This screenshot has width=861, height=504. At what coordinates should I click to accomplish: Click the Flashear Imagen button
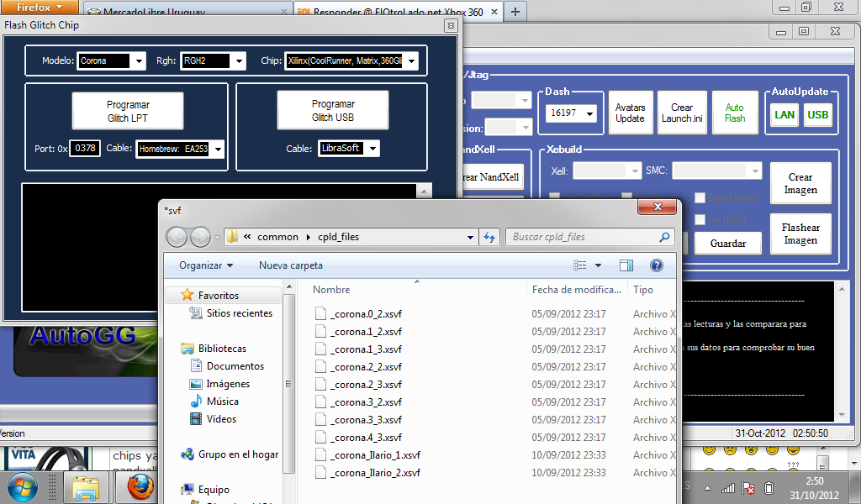(x=800, y=234)
